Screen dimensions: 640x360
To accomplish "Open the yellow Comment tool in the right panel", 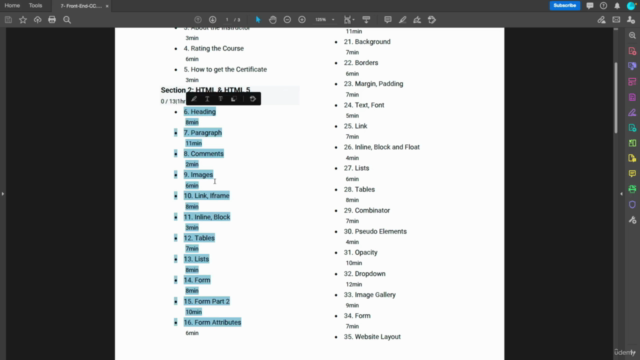I will click(x=632, y=174).
